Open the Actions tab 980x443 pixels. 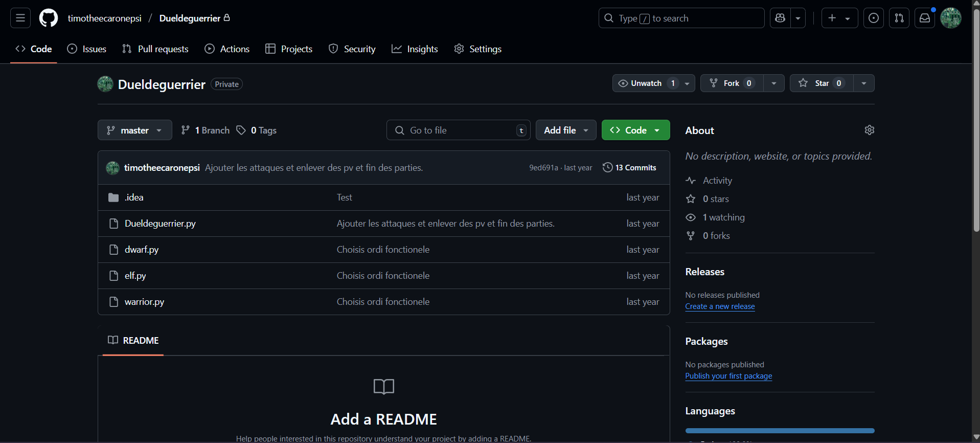227,49
